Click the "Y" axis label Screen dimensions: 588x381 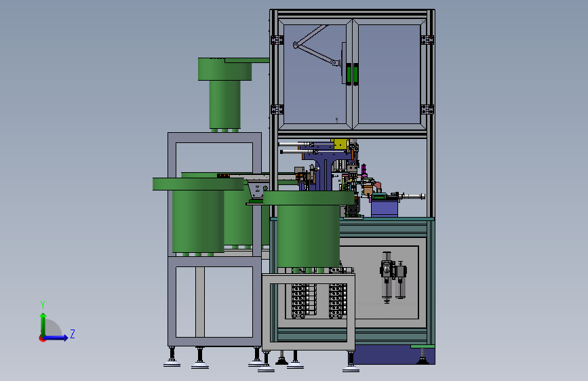pyautogui.click(x=43, y=304)
